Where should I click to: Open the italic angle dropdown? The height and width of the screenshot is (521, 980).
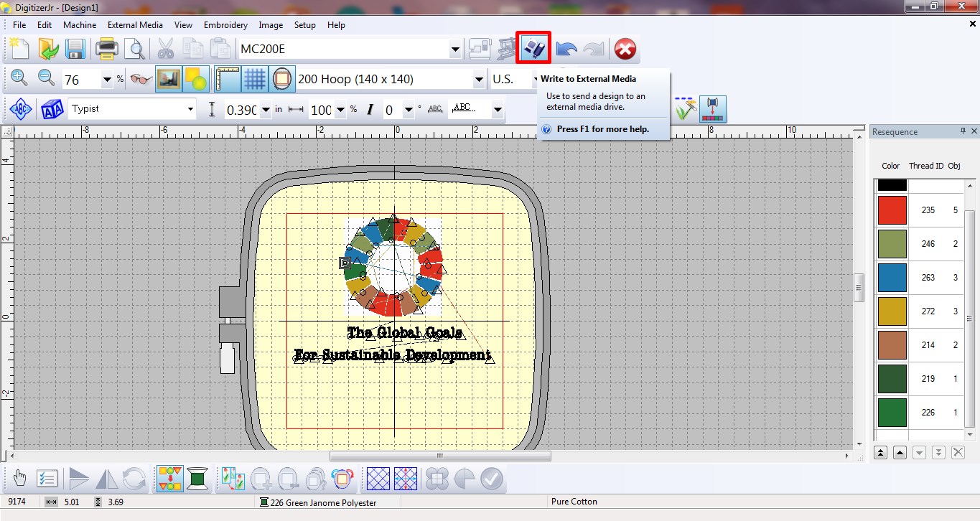coord(409,110)
